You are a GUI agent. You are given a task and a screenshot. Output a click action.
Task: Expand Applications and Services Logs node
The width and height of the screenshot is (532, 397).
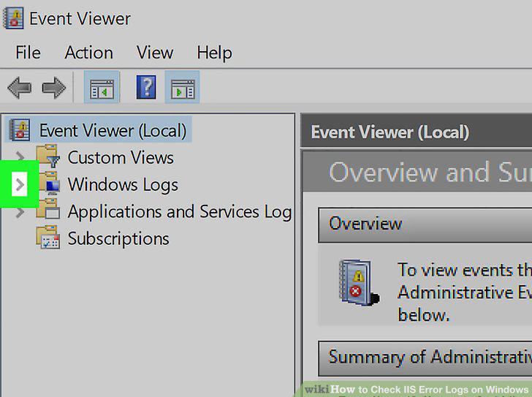click(x=20, y=212)
